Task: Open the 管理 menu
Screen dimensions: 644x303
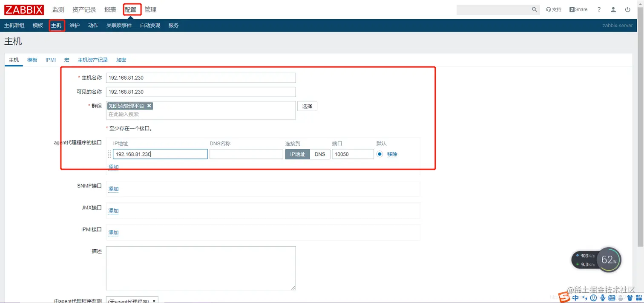Action: [150, 9]
